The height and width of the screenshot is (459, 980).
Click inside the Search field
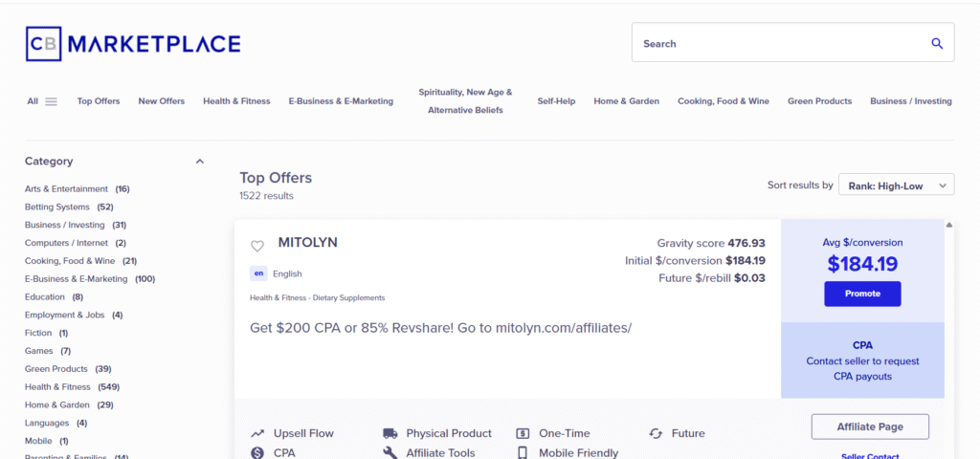[x=781, y=43]
